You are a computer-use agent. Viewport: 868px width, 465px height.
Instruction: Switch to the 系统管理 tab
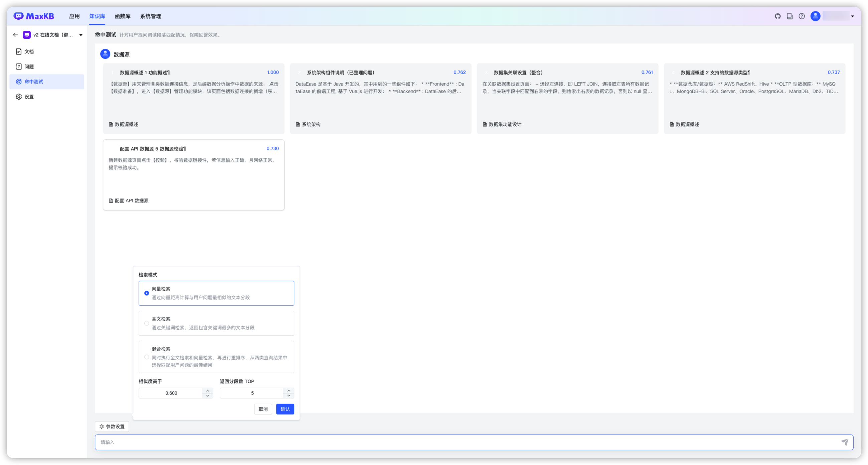pos(151,16)
